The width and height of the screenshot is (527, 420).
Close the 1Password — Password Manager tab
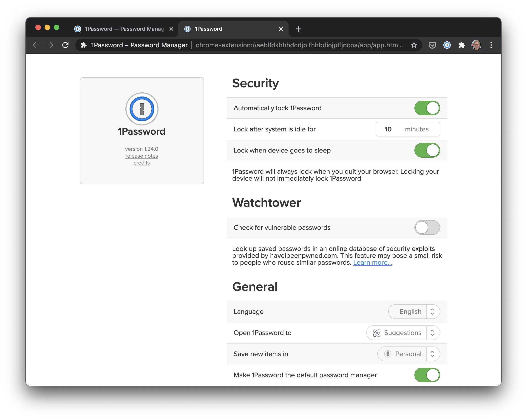point(171,29)
